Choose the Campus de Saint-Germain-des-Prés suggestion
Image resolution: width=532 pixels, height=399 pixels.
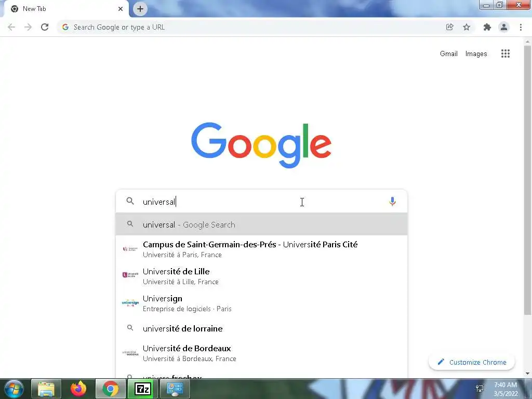tap(261, 249)
